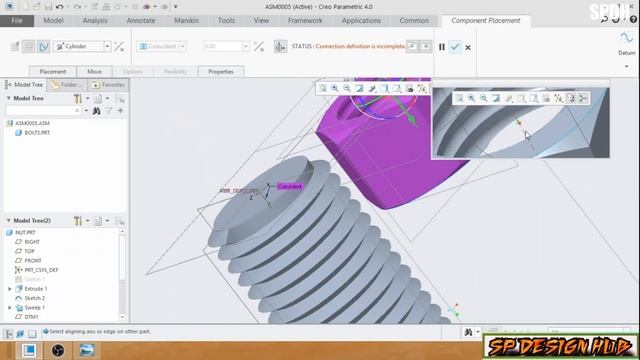
Task: Open the Analysis ribbon tab
Action: click(x=95, y=20)
